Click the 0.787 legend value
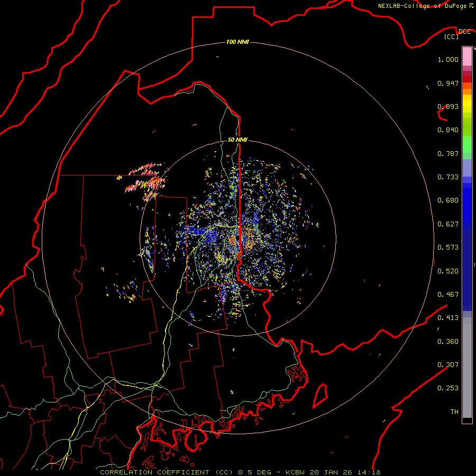476x476 pixels. (448, 153)
